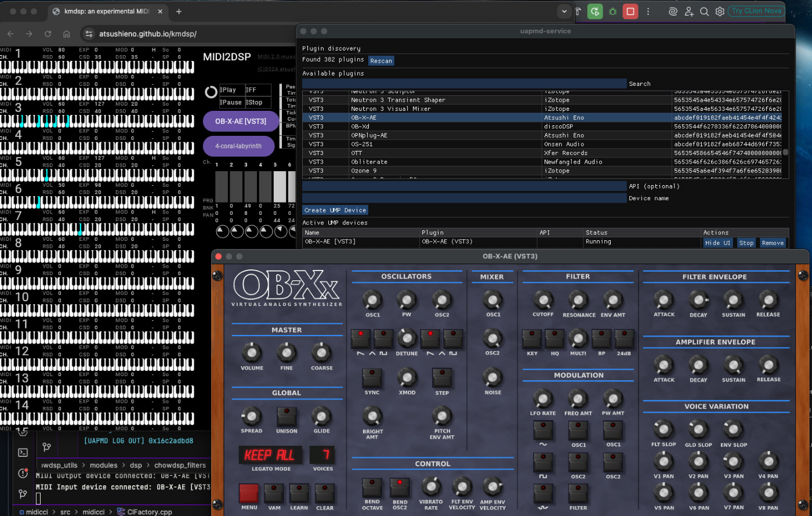Open CLion settings gear icon

tap(720, 11)
